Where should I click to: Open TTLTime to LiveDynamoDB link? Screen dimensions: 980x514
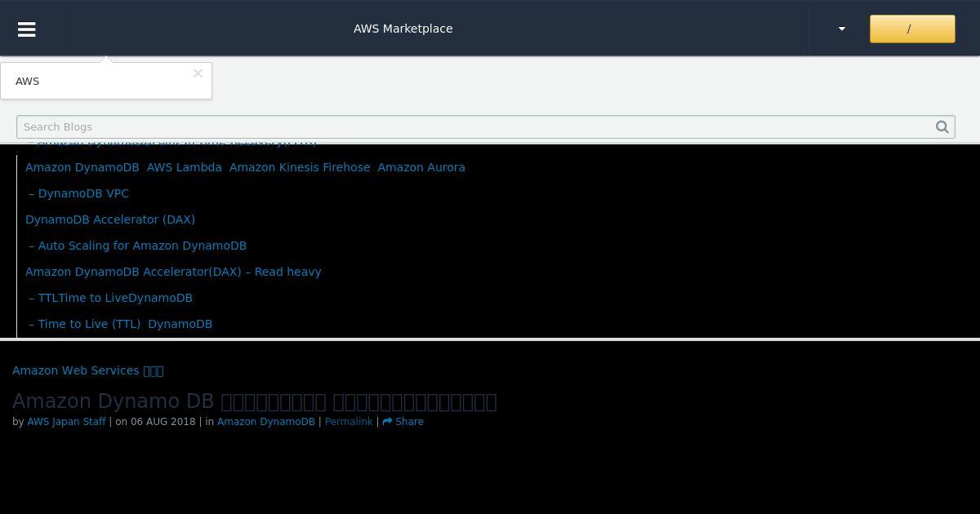point(111,298)
